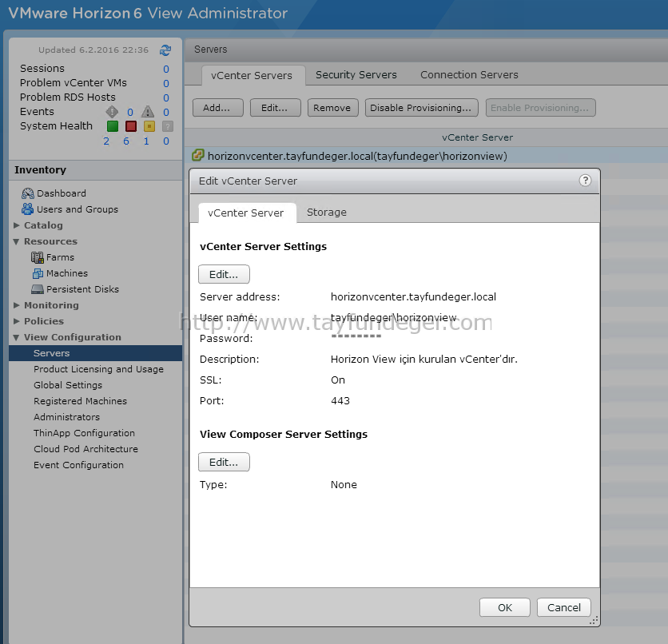
Task: Click the server address value horizonvcenter.tayfundeger.local
Action: tap(413, 297)
